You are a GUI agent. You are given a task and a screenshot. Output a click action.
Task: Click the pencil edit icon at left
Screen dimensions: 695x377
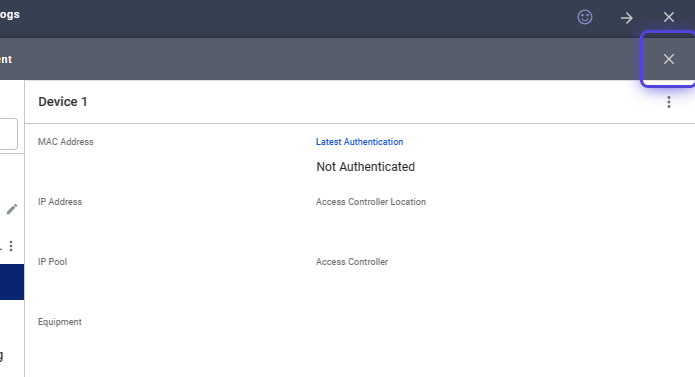(x=12, y=209)
